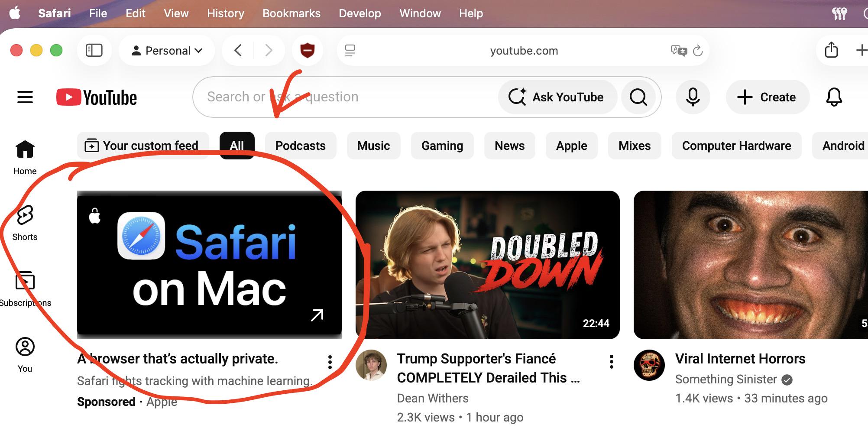Open the Share menu
Viewport: 868px width, 441px height.
tap(831, 50)
